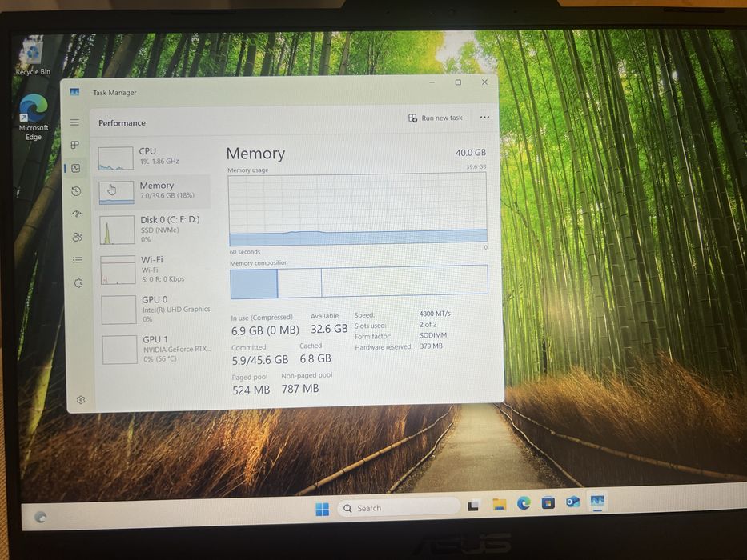747x560 pixels.
Task: Open Task View from the taskbar
Action: point(473,506)
